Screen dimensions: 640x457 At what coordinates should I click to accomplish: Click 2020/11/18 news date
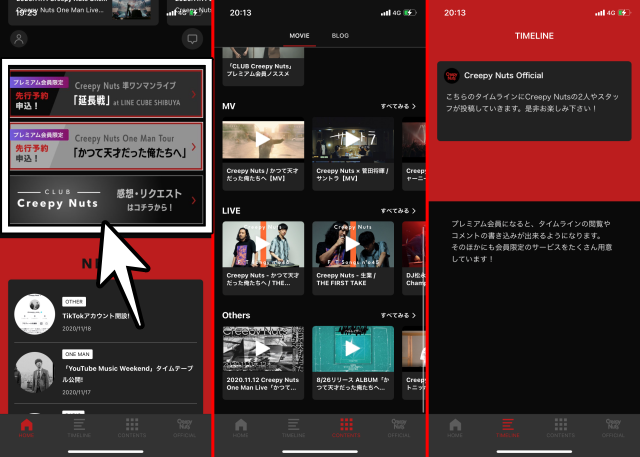[76, 328]
